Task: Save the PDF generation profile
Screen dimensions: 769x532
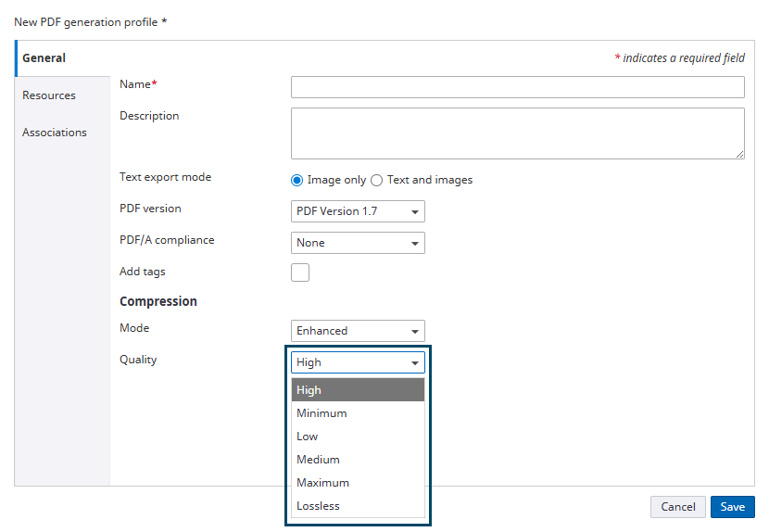Action: coord(733,507)
